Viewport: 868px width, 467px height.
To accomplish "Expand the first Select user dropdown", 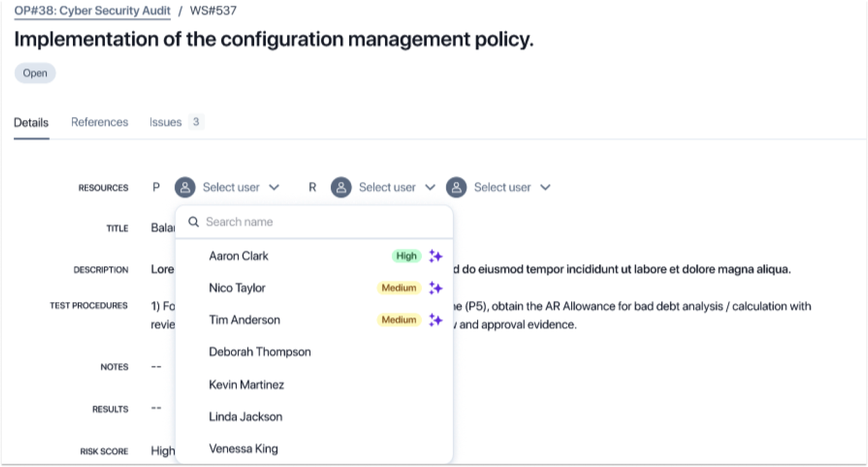I will [x=274, y=187].
